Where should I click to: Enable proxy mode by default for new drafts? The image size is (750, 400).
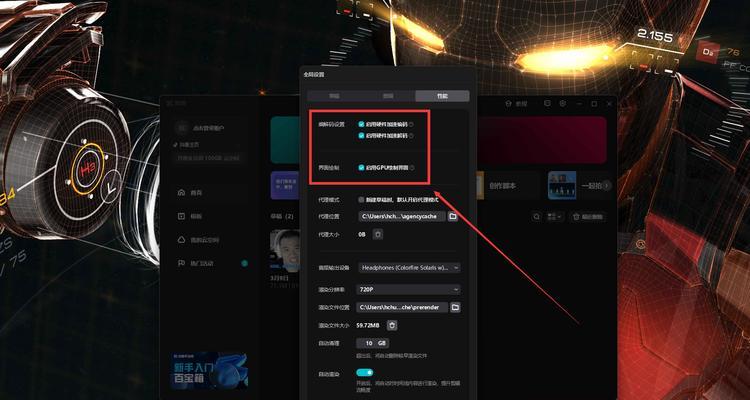[x=361, y=200]
